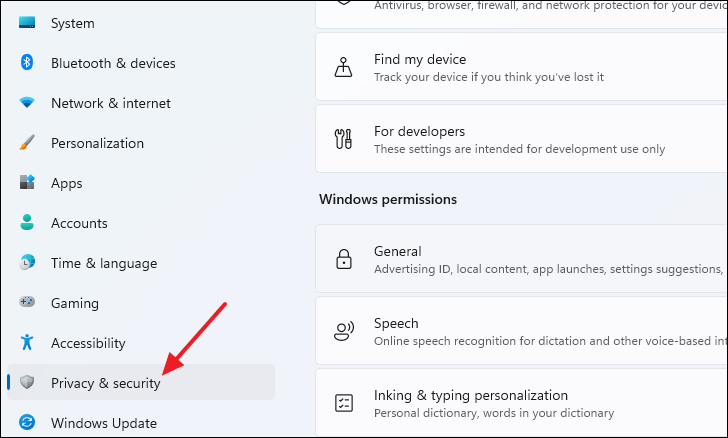Click the Privacy & security shield icon

(27, 383)
